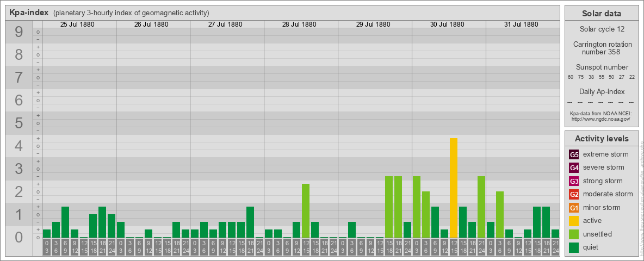644x261 pixels.
Task: Click the sunspot number value 60
Action: (571, 77)
